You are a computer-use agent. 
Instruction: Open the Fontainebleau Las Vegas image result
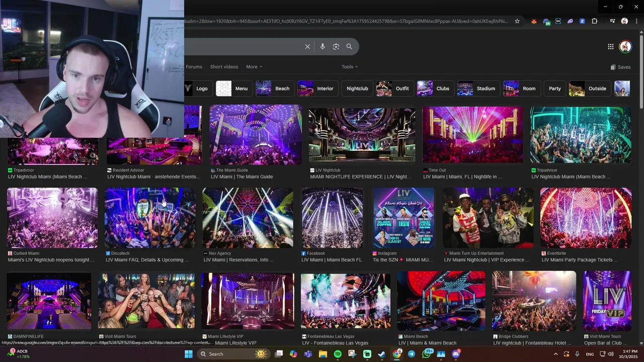click(346, 302)
